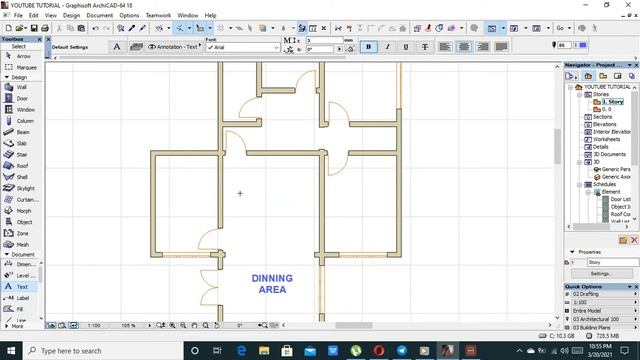Select the 1. Story entry in Navigator

click(x=613, y=102)
